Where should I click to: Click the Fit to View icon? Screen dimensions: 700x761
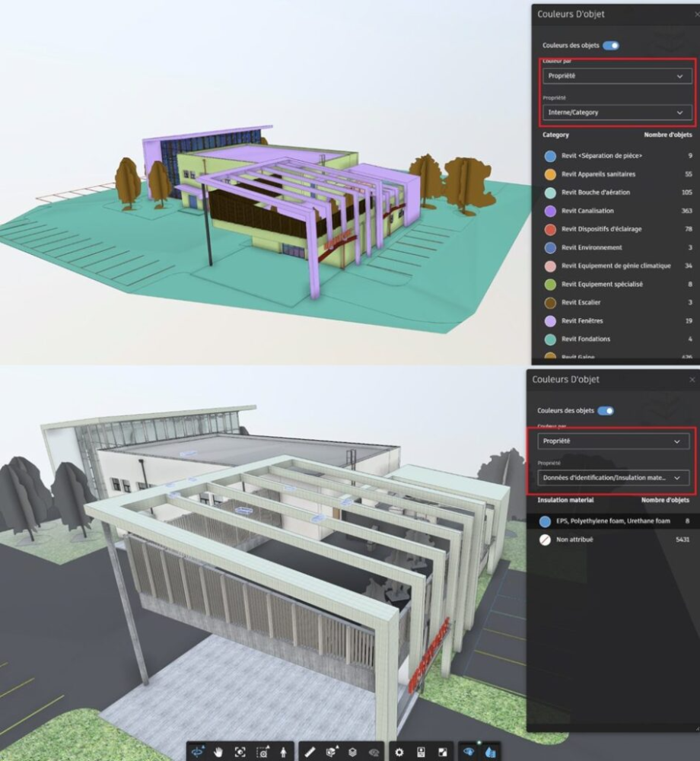click(240, 752)
